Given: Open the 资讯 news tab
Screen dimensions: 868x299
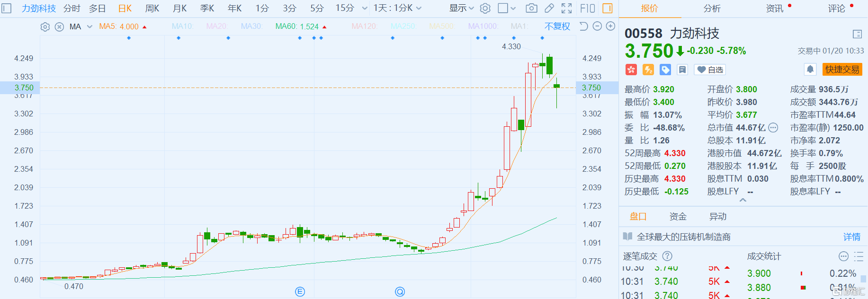Looking at the screenshot, I should [x=775, y=8].
